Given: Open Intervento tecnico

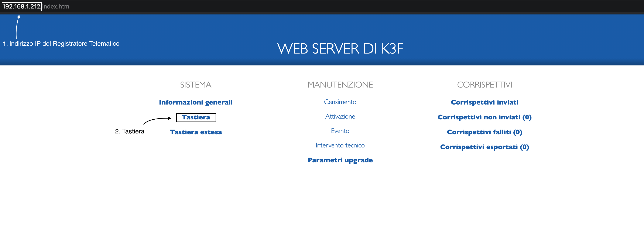Looking at the screenshot, I should tap(340, 146).
